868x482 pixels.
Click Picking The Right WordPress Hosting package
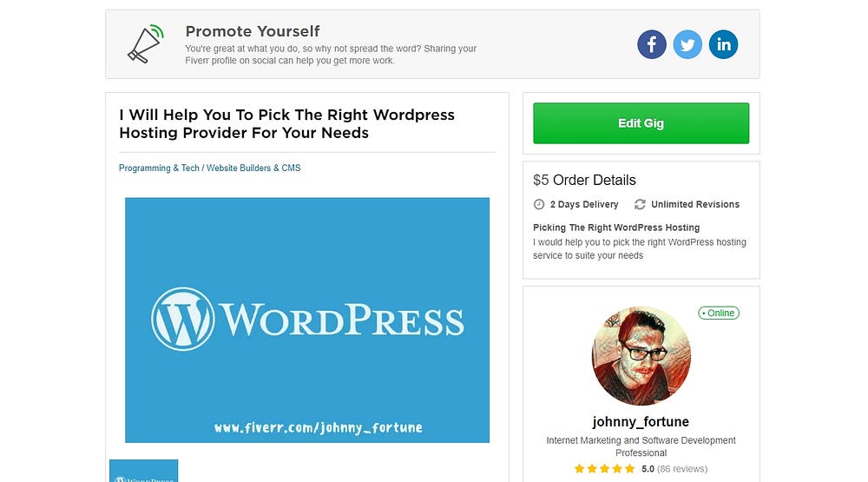616,228
